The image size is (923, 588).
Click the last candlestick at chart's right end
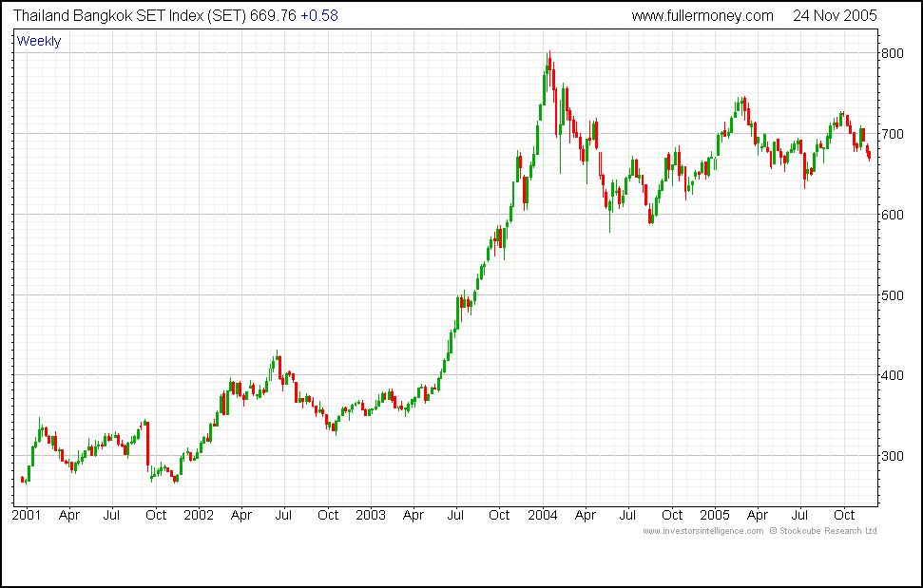click(x=869, y=154)
